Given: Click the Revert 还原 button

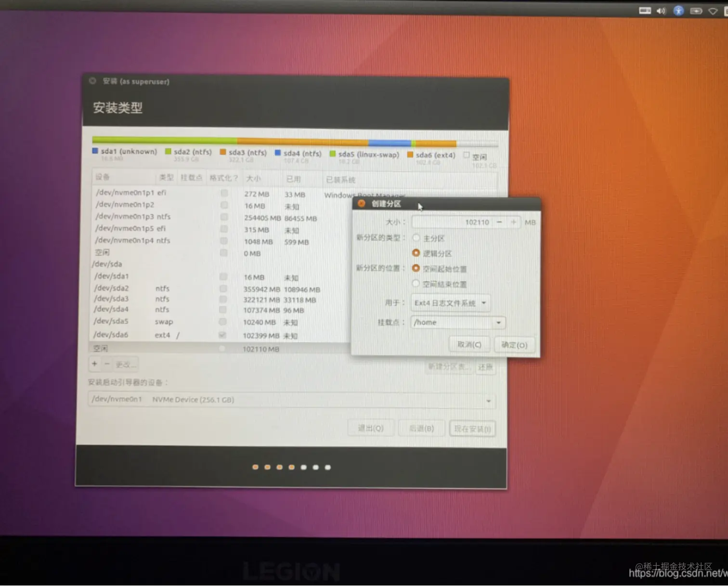Looking at the screenshot, I should [485, 367].
